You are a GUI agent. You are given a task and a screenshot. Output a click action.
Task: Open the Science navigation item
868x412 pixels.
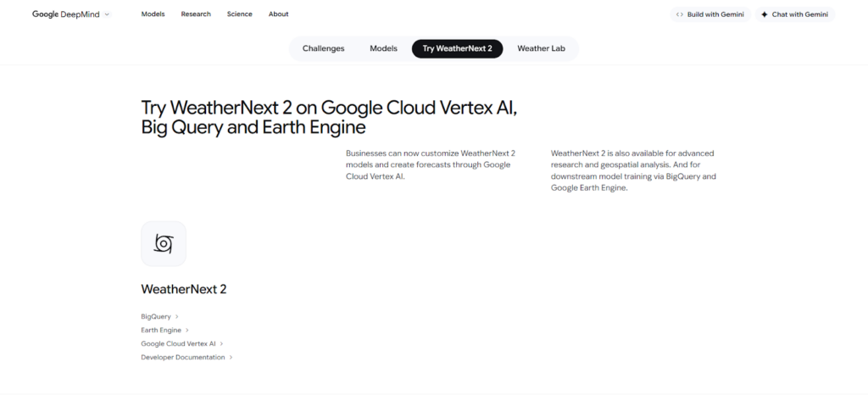[239, 14]
